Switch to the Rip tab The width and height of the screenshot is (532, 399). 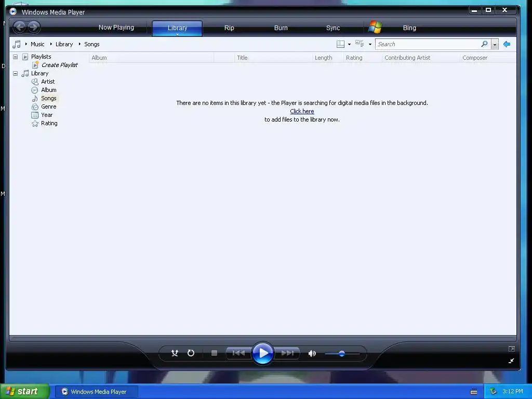(229, 28)
